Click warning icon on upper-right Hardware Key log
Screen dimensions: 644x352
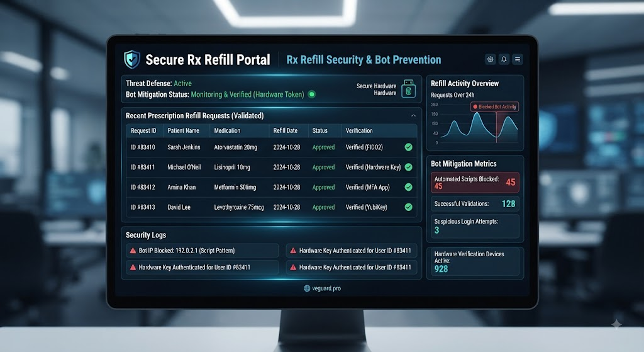(x=293, y=251)
